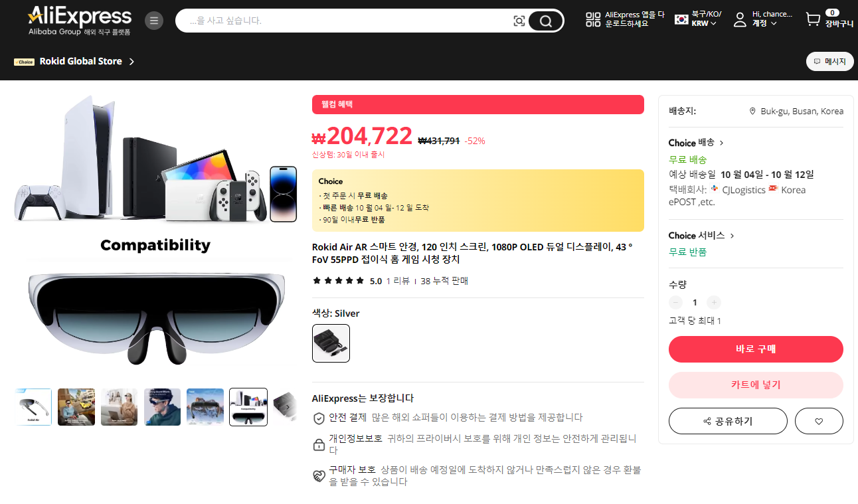The height and width of the screenshot is (504, 858).
Task: Click the 신상템: 30일 이내 출시 note
Action: coord(348,155)
